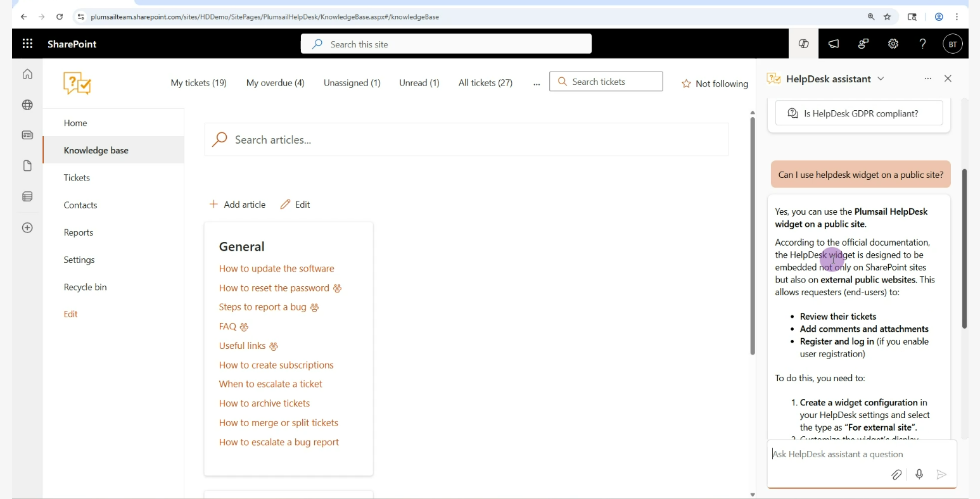Screen dimensions: 980x499
Task: Open article How to escalate a bug report
Action: pyautogui.click(x=279, y=442)
